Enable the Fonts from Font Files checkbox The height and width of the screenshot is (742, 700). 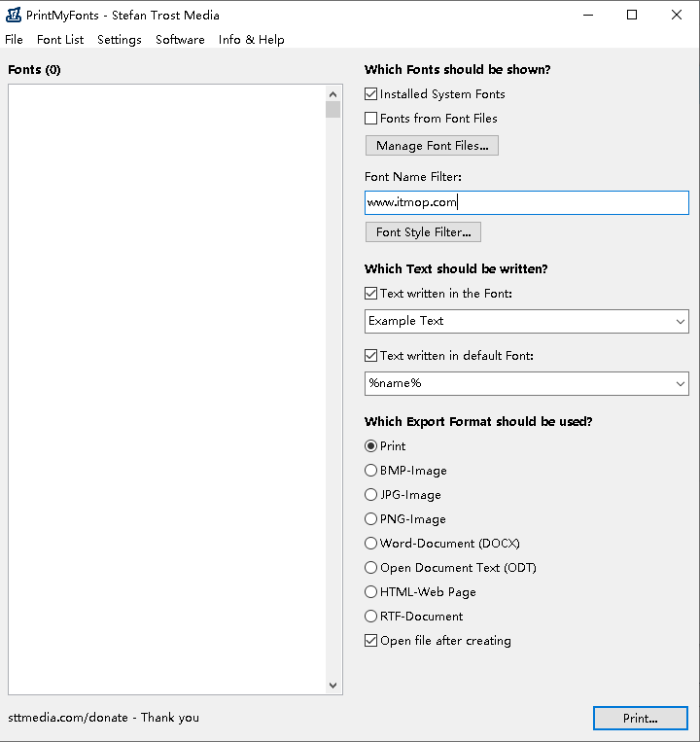(370, 119)
